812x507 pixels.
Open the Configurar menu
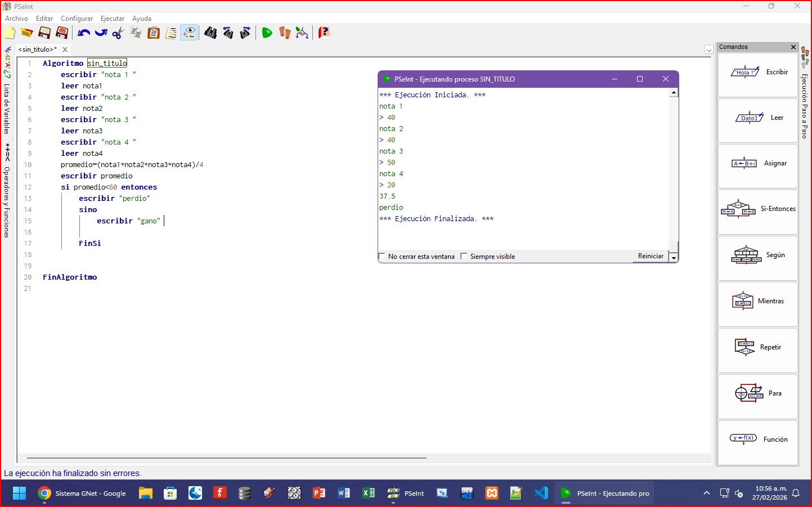tap(77, 19)
